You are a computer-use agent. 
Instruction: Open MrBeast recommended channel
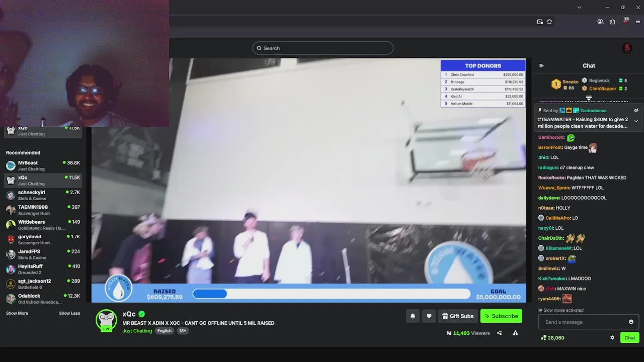43,166
